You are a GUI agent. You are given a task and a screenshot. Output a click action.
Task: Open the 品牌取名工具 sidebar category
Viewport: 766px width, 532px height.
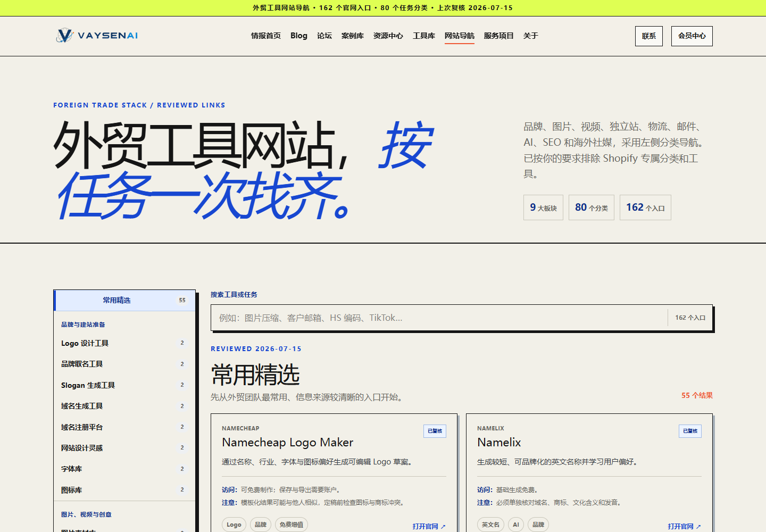[x=124, y=364]
